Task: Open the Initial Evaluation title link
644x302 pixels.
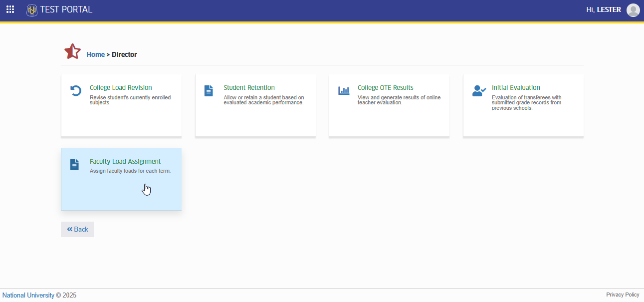Action: (516, 88)
